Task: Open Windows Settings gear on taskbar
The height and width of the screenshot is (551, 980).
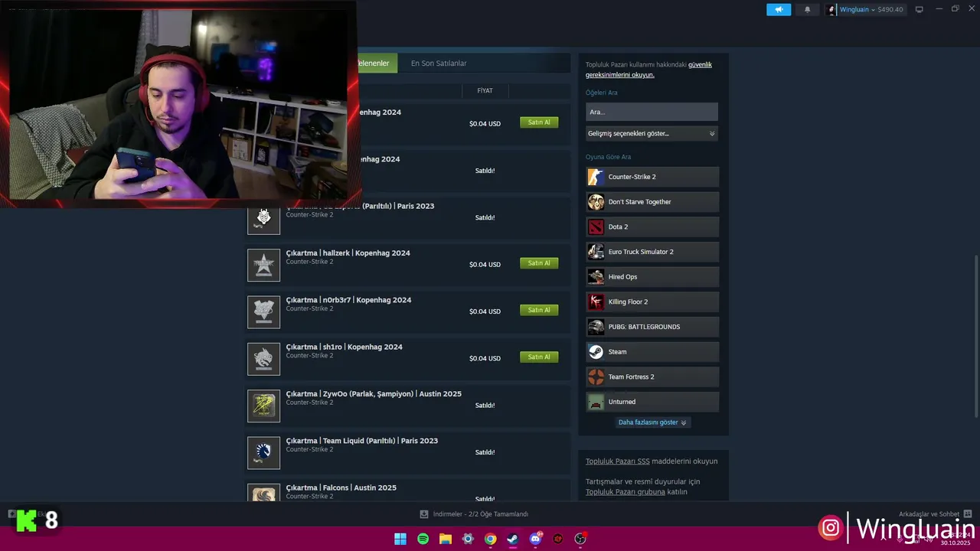Action: point(468,539)
